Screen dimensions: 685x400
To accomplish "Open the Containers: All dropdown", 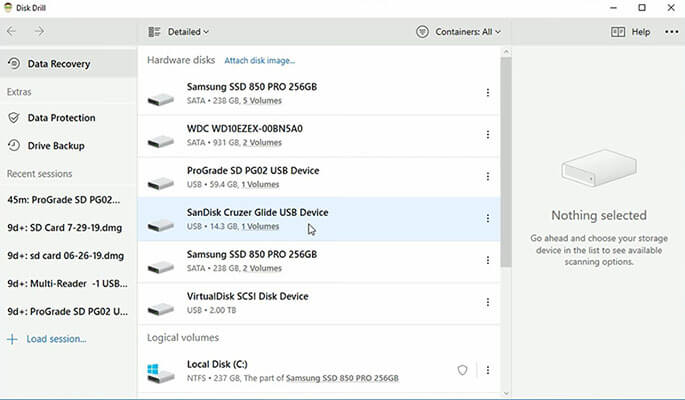I will point(468,32).
